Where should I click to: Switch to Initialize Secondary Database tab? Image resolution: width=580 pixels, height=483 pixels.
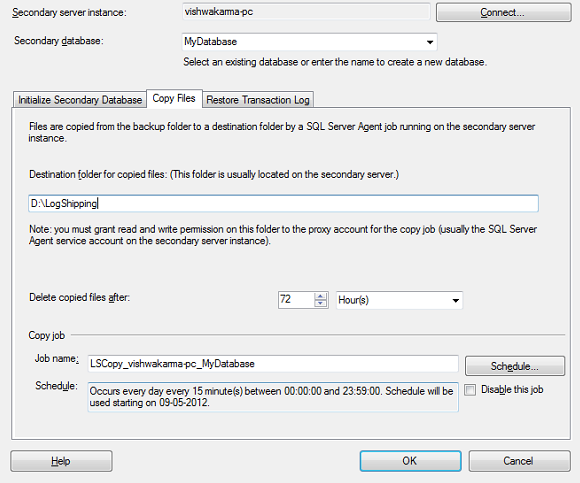[80, 100]
